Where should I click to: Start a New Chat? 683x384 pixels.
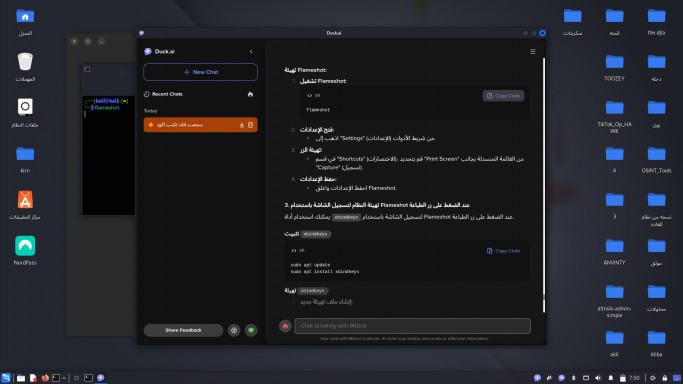coord(200,72)
